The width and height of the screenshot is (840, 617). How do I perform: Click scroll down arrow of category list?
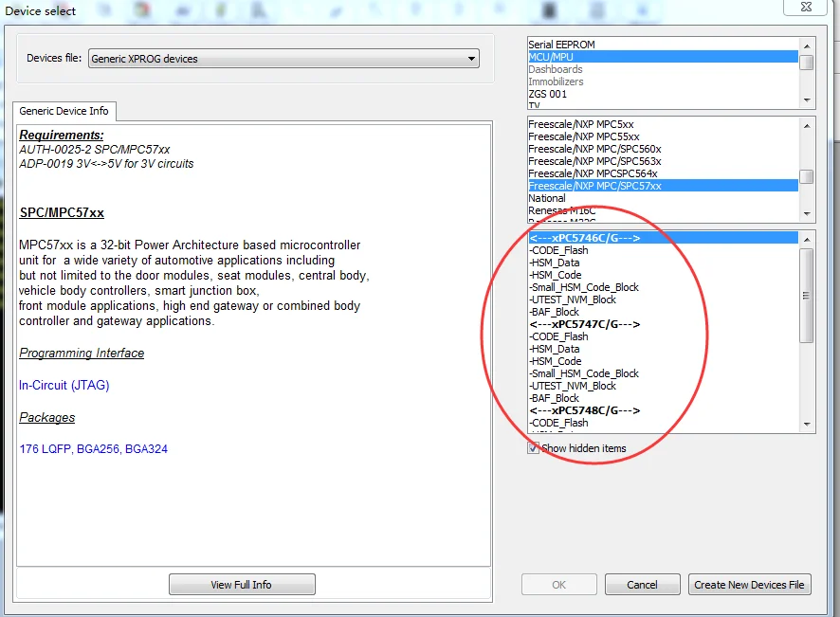point(807,100)
